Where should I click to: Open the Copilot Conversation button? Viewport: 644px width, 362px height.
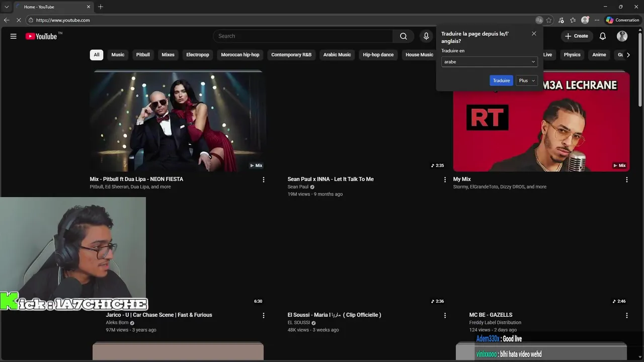pos(622,20)
